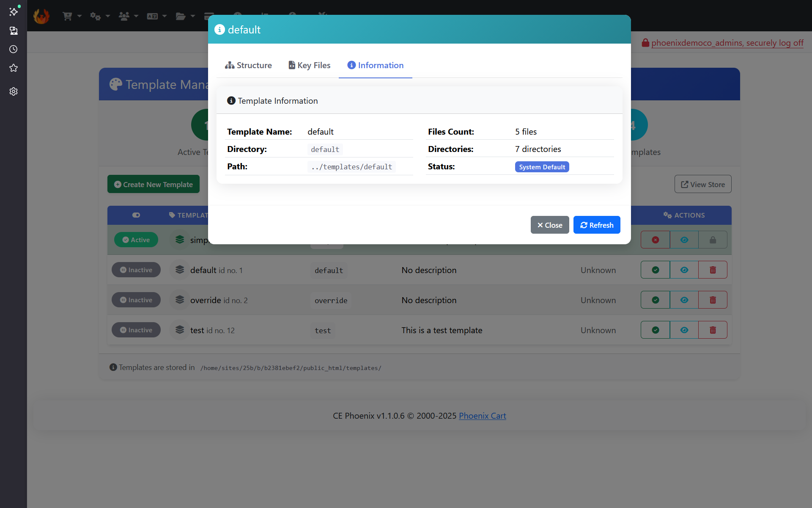Activate the test template with green check
Viewport: 812px width, 508px height.
(x=656, y=330)
